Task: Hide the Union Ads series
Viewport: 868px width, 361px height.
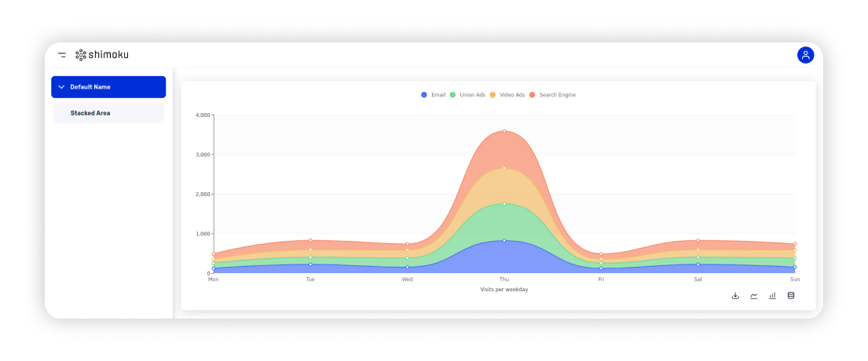Action: click(472, 95)
